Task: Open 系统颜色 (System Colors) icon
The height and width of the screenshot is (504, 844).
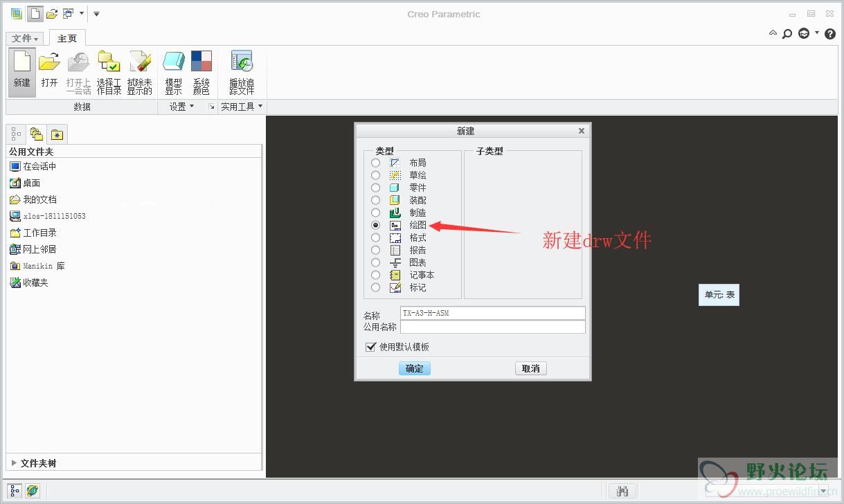Action: (201, 73)
